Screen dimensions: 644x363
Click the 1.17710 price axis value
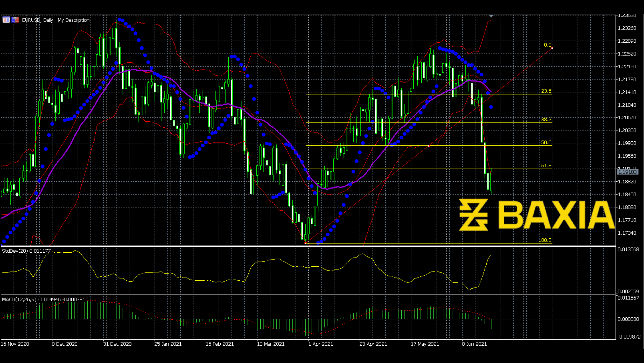[627, 220]
